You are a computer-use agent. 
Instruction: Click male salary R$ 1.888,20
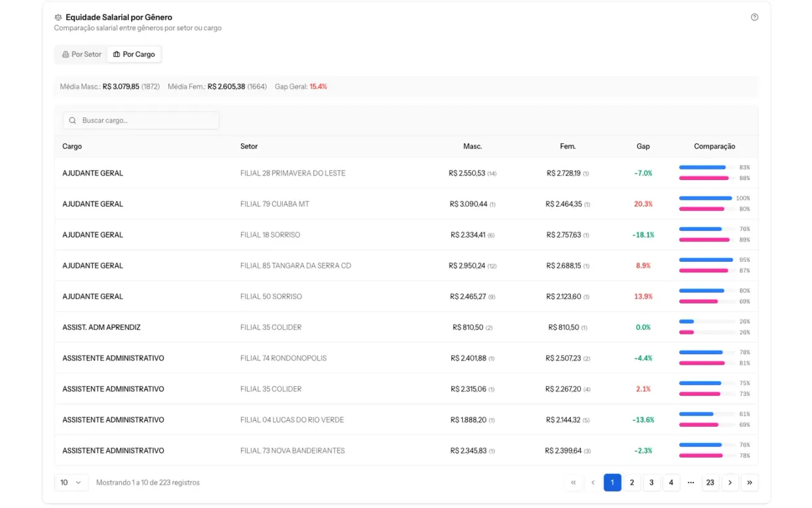click(x=468, y=420)
